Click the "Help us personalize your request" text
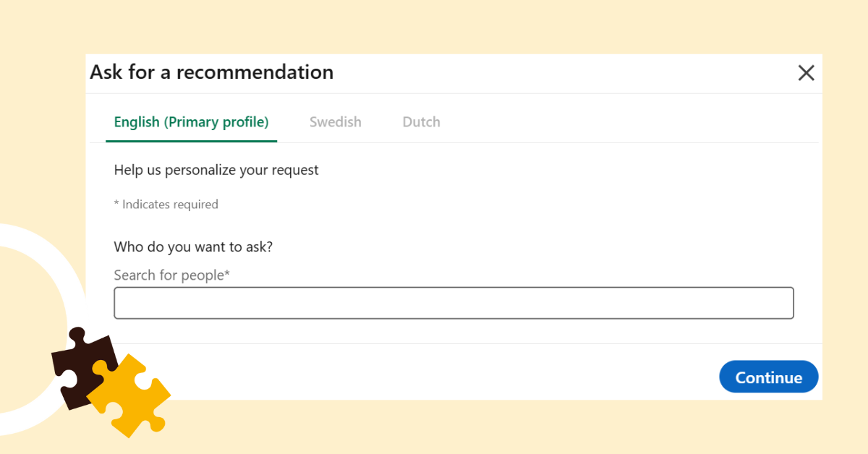 (x=216, y=171)
